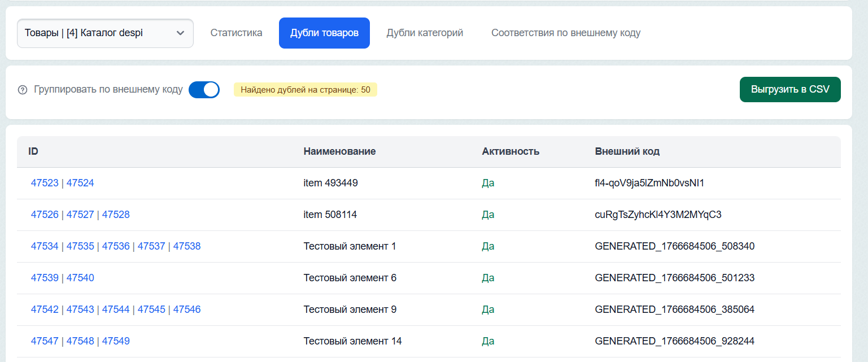Open 'Соответствия по внешнему коду' section

[x=566, y=33]
